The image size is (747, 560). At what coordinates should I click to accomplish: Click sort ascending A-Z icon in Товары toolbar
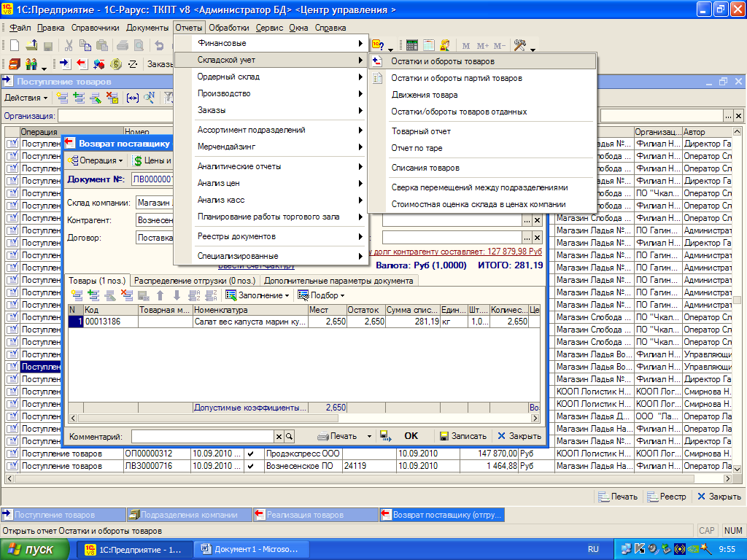[194, 295]
